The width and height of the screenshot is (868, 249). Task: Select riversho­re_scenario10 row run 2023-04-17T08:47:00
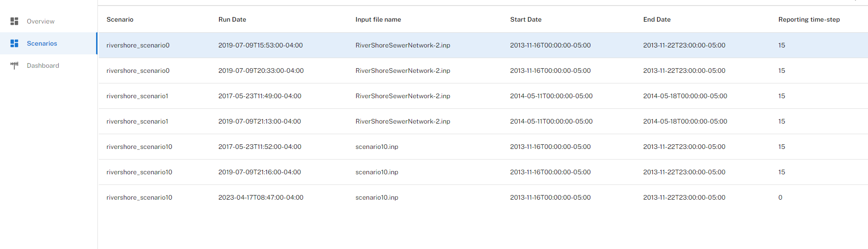[483, 197]
